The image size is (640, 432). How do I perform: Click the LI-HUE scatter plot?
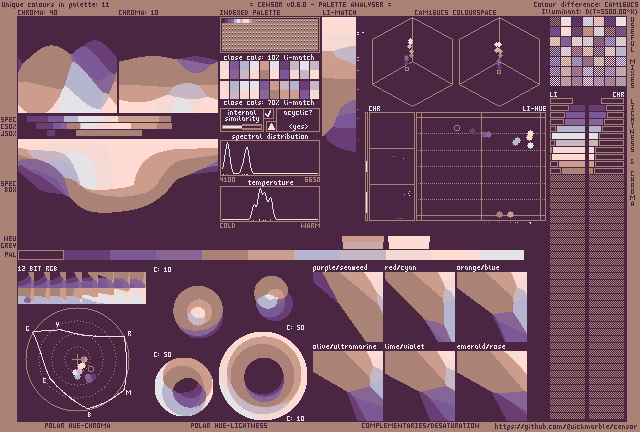(x=481, y=167)
